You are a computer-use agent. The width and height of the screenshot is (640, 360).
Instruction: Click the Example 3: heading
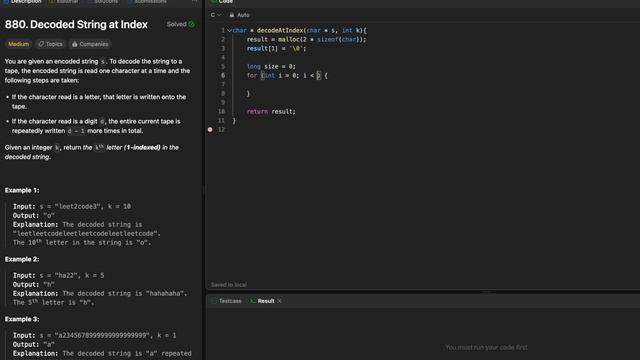click(x=22, y=319)
